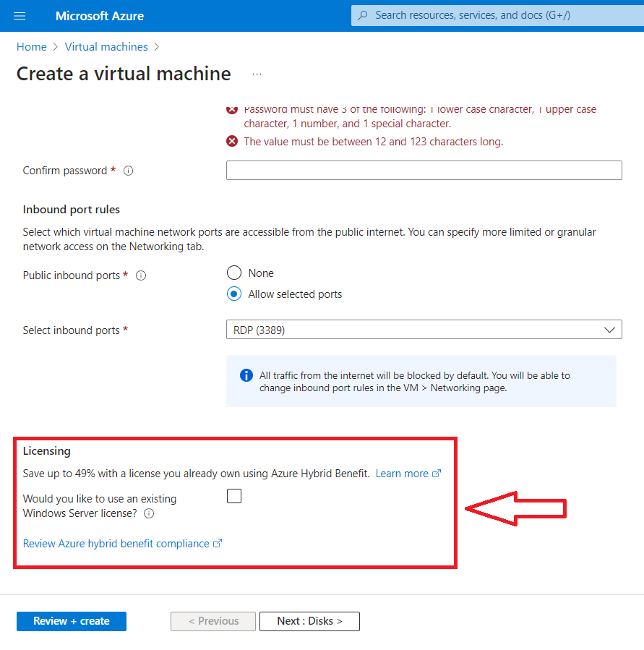Click into the Confirm password field

424,171
